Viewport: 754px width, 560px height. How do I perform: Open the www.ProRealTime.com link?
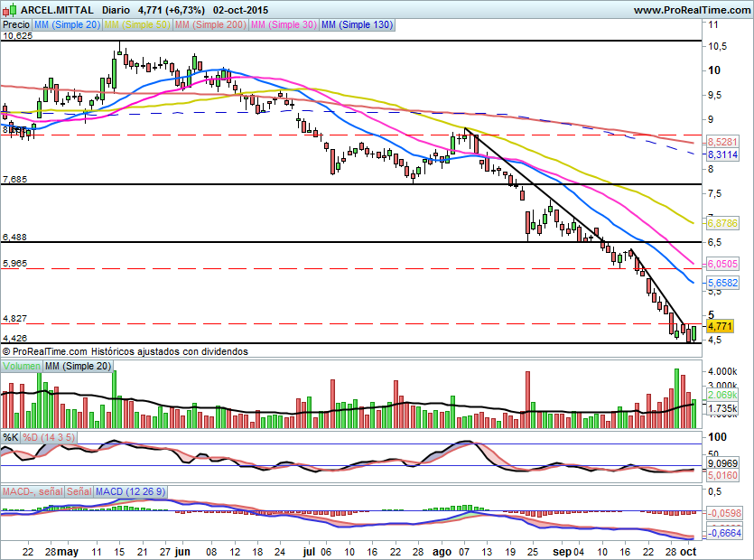pos(692,10)
